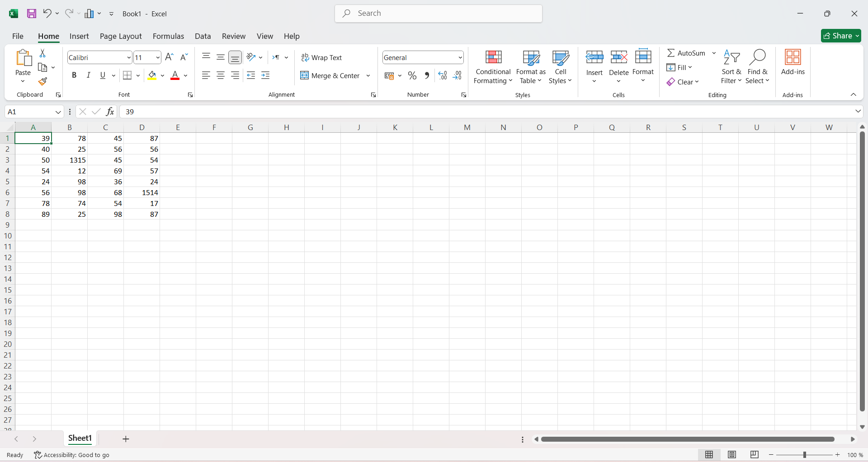Open the General number format dropdown
The height and width of the screenshot is (462, 868).
460,57
